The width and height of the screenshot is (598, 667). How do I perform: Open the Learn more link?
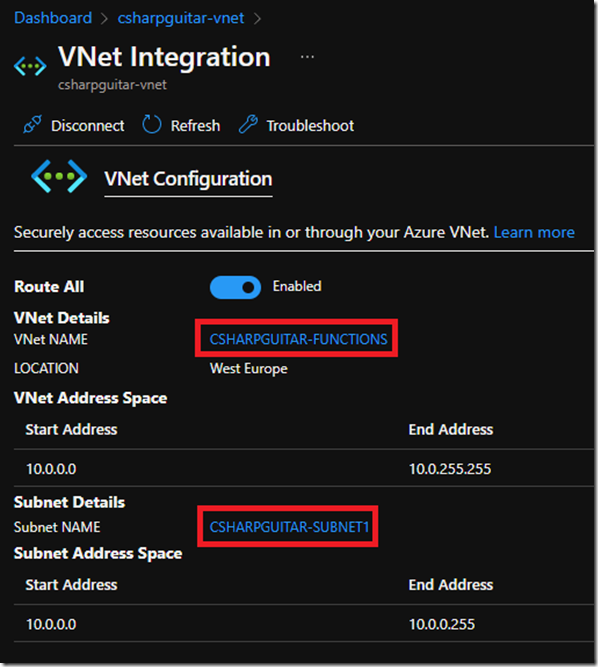(x=534, y=232)
